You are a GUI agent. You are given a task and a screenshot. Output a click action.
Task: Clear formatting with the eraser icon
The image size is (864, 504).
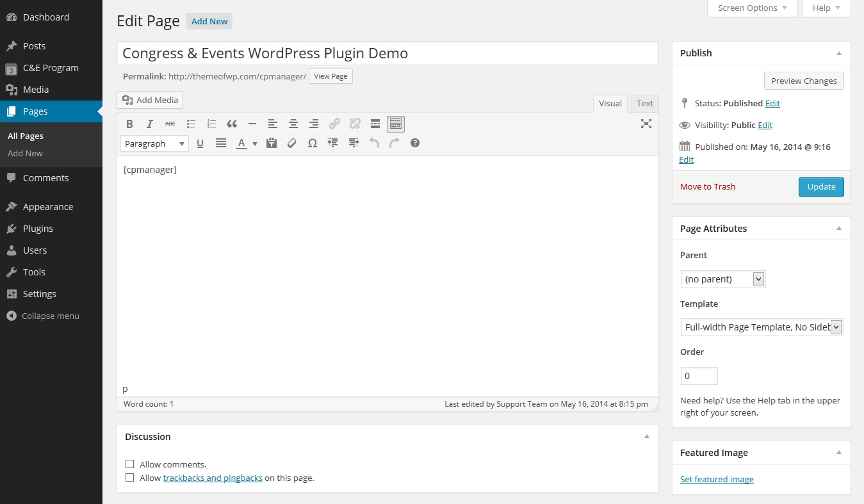click(292, 143)
